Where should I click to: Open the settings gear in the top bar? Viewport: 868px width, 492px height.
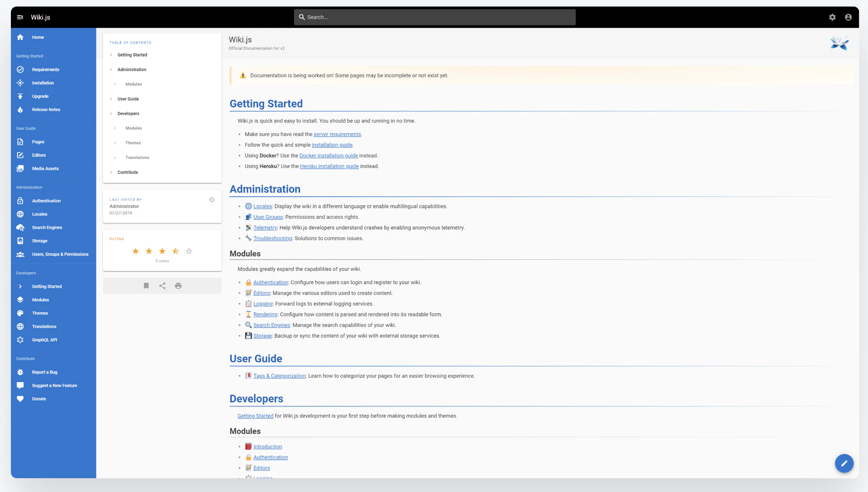[832, 17]
